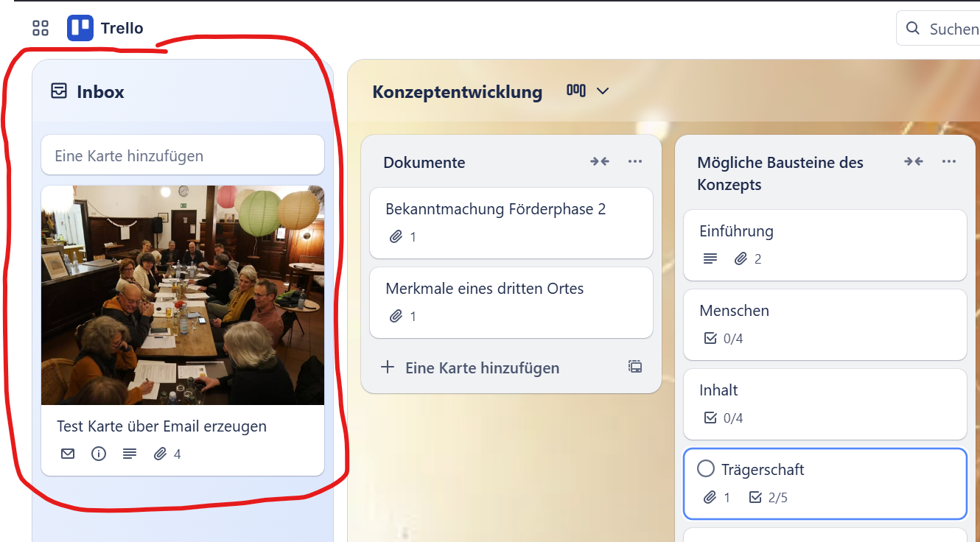
Task: Click the search magnifier icon
Action: pos(914,28)
